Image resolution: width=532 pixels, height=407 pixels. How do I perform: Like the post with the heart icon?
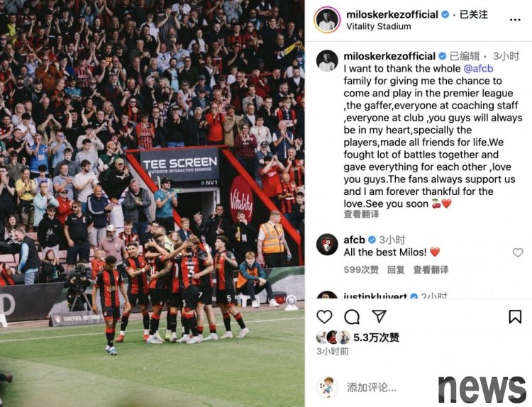point(324,317)
